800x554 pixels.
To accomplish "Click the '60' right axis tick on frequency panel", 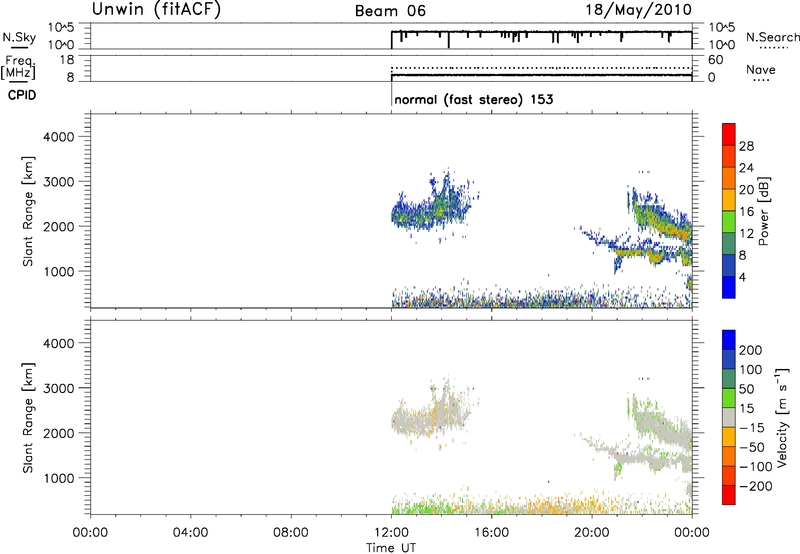I will [715, 60].
